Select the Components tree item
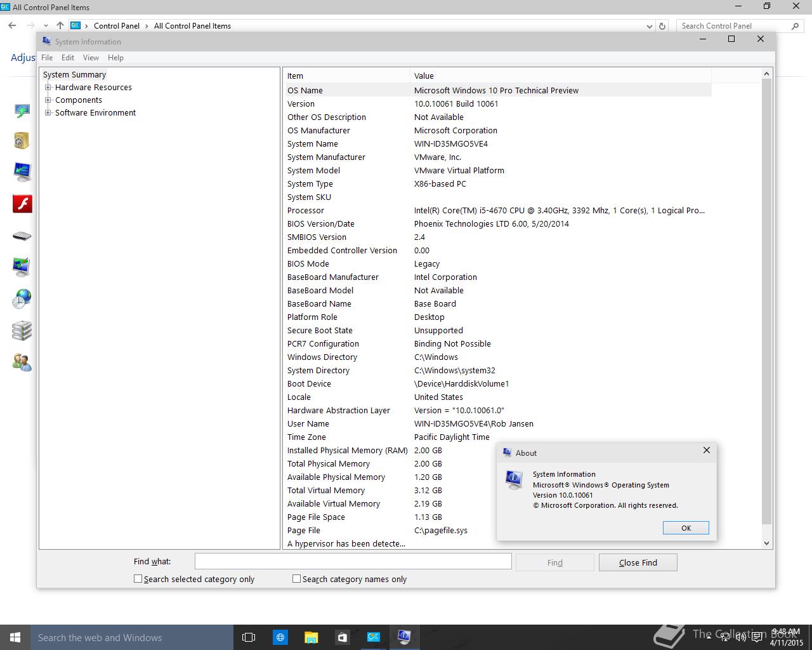The height and width of the screenshot is (650, 812). click(79, 100)
